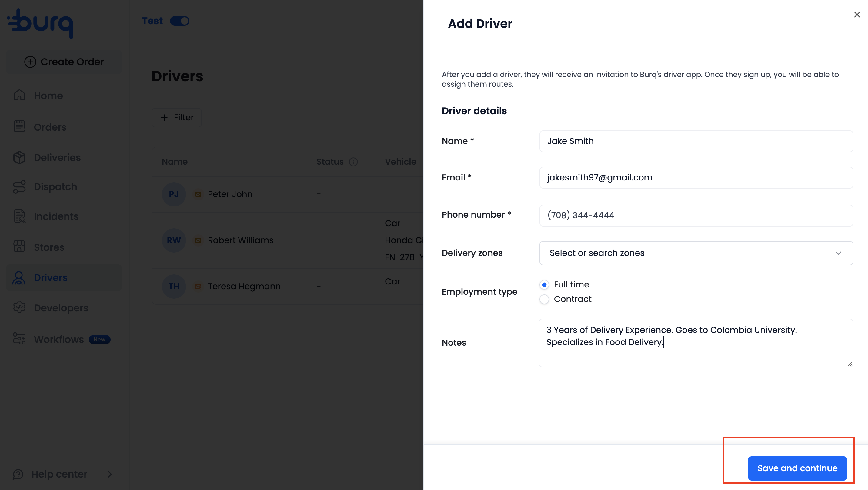Click the Status column header

pos(330,162)
